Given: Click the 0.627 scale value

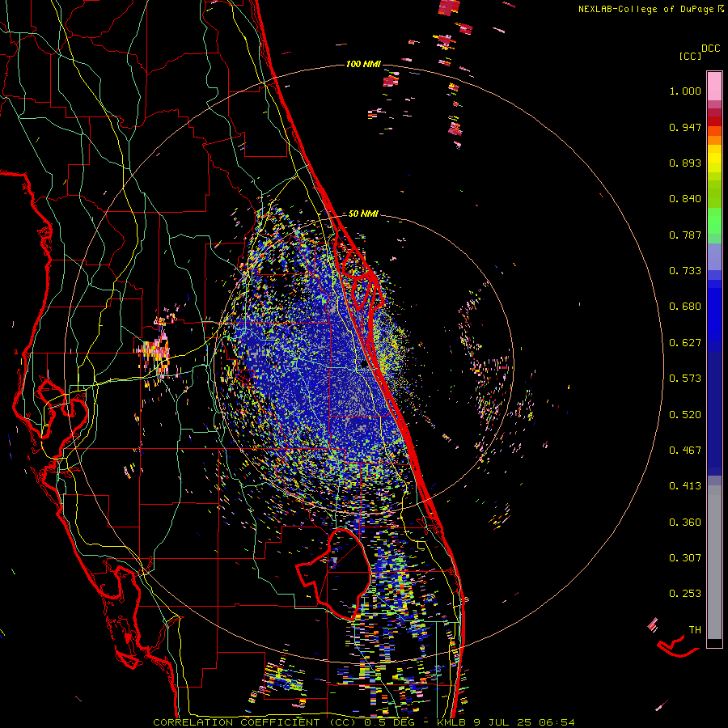Looking at the screenshot, I should pyautogui.click(x=685, y=343).
